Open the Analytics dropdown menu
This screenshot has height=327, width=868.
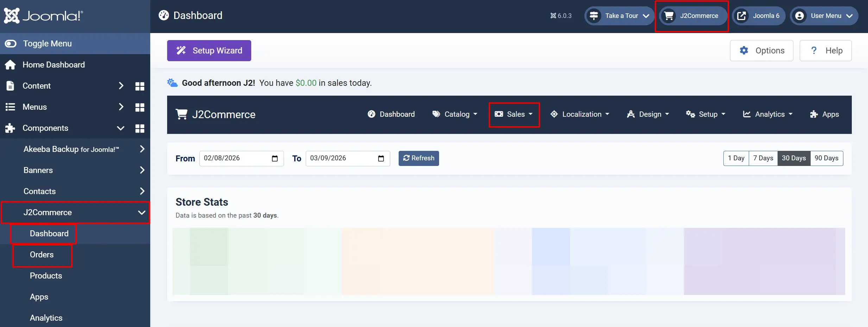point(768,114)
